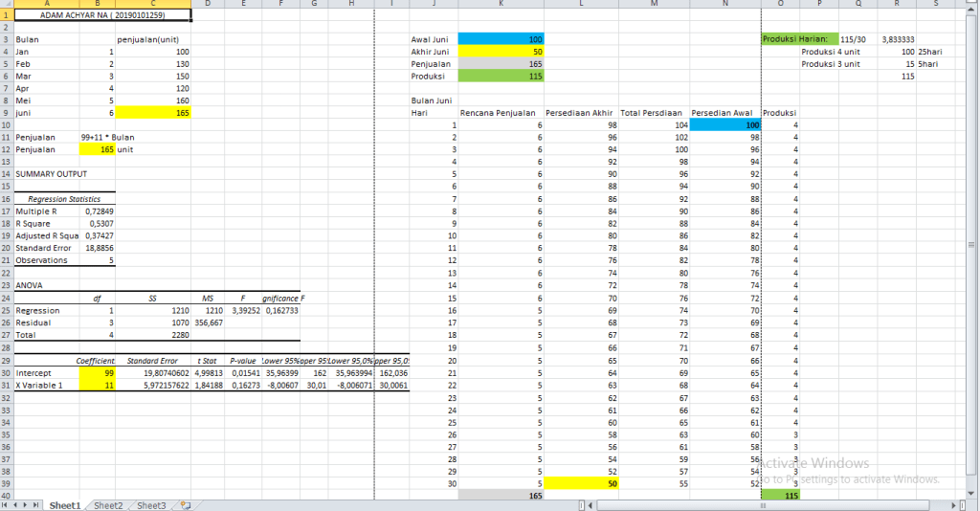The image size is (980, 511).
Task: Click the Insert Worksheet icon
Action: click(x=186, y=504)
